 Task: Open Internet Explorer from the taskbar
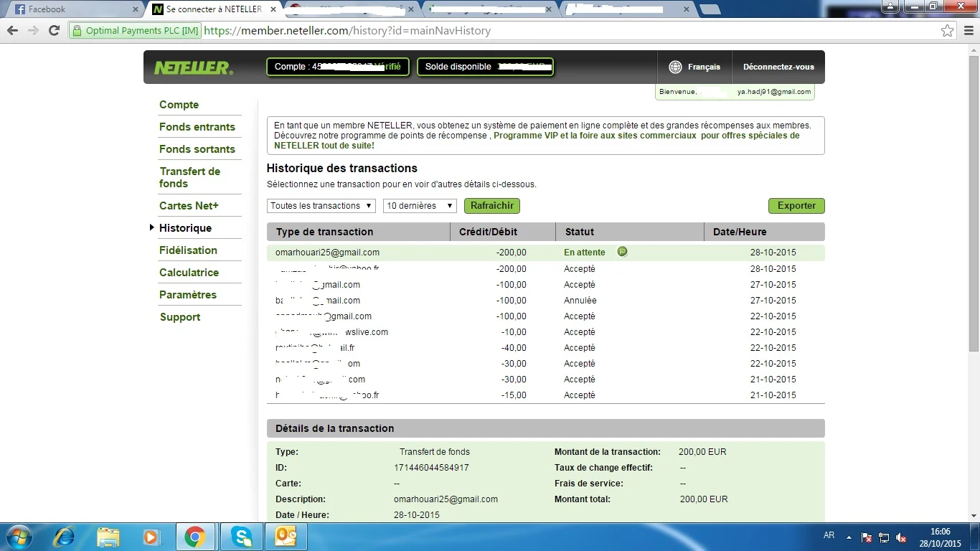pos(65,536)
